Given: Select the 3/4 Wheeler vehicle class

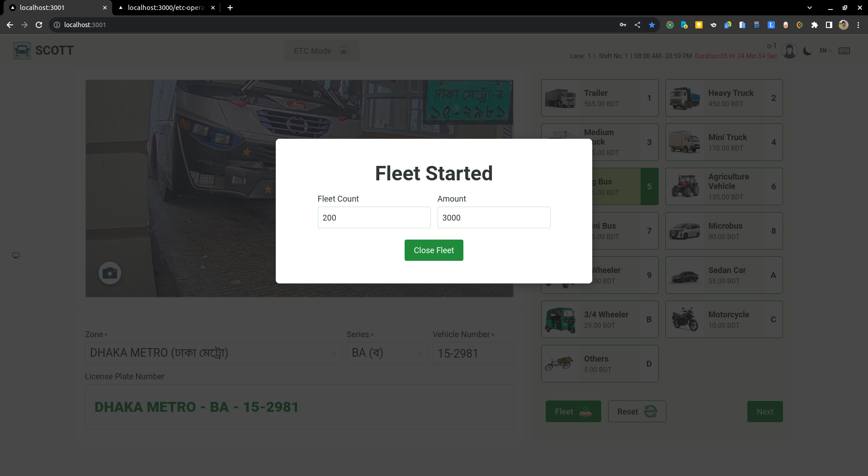Looking at the screenshot, I should tap(599, 319).
